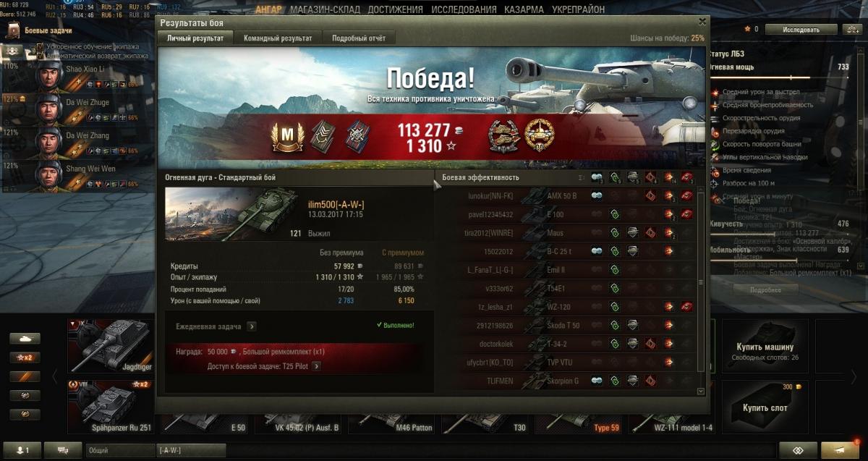Click the scroll-down arrow of the efficiency list
Screen dimensions: 868x461
click(x=700, y=391)
